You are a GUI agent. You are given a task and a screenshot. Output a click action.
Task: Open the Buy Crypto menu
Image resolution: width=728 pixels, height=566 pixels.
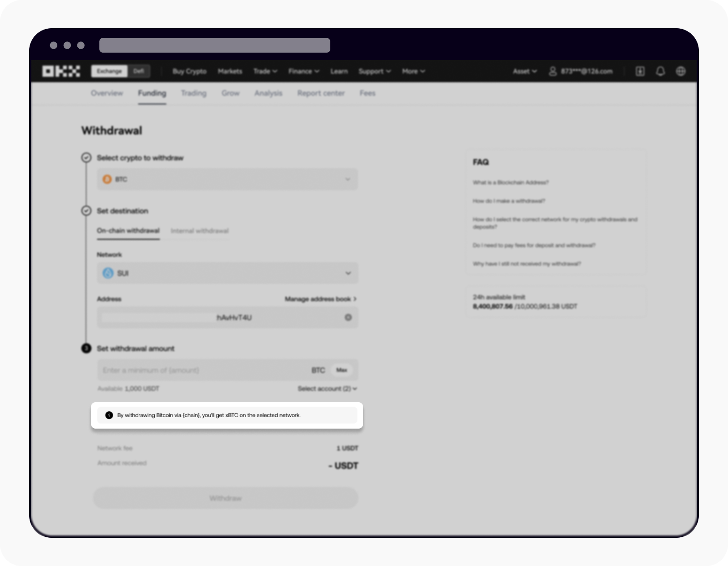pos(190,71)
